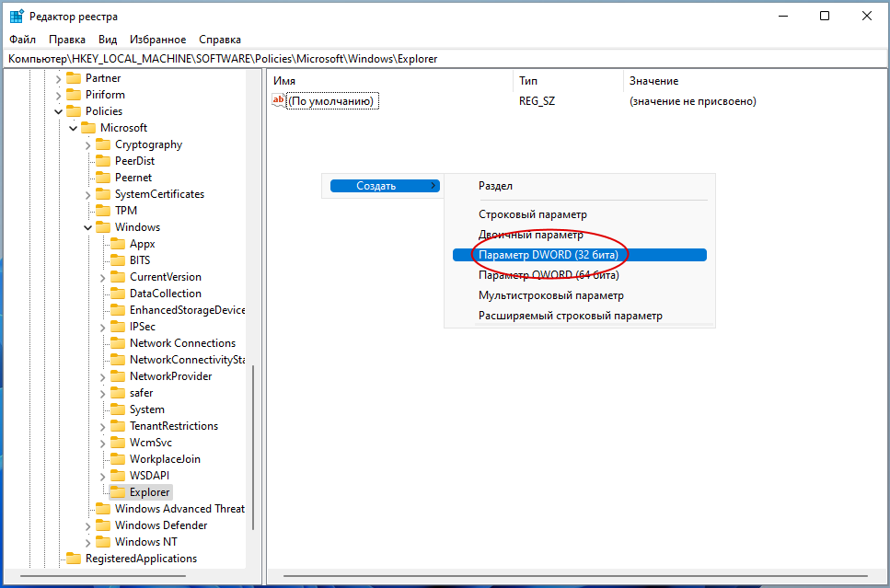Expand the safer key
This screenshot has width=890, height=588.
[103, 393]
